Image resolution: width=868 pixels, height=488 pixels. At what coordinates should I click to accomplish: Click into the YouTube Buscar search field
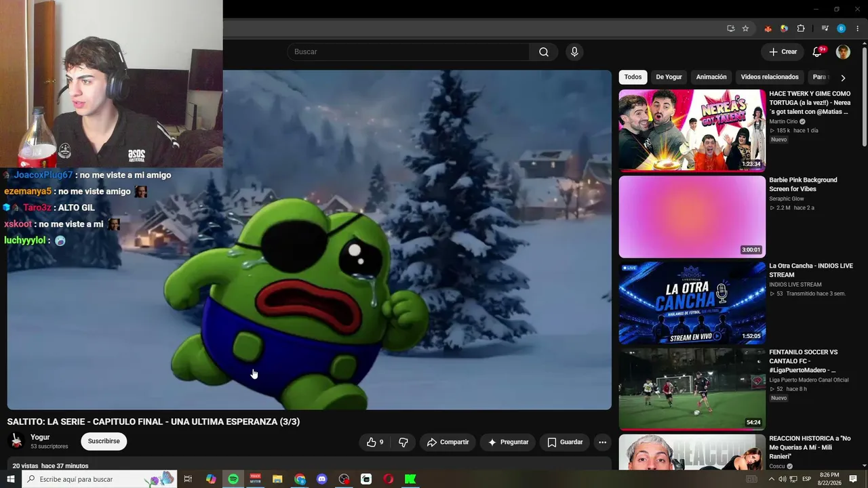tap(408, 52)
